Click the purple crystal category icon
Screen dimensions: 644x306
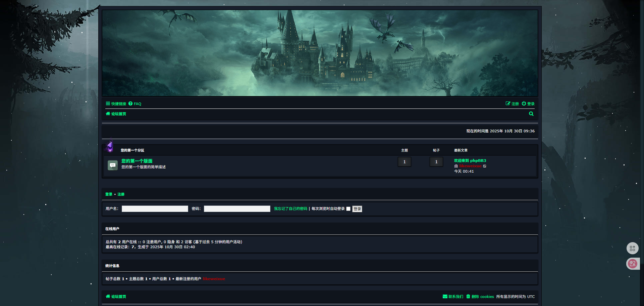pyautogui.click(x=110, y=146)
